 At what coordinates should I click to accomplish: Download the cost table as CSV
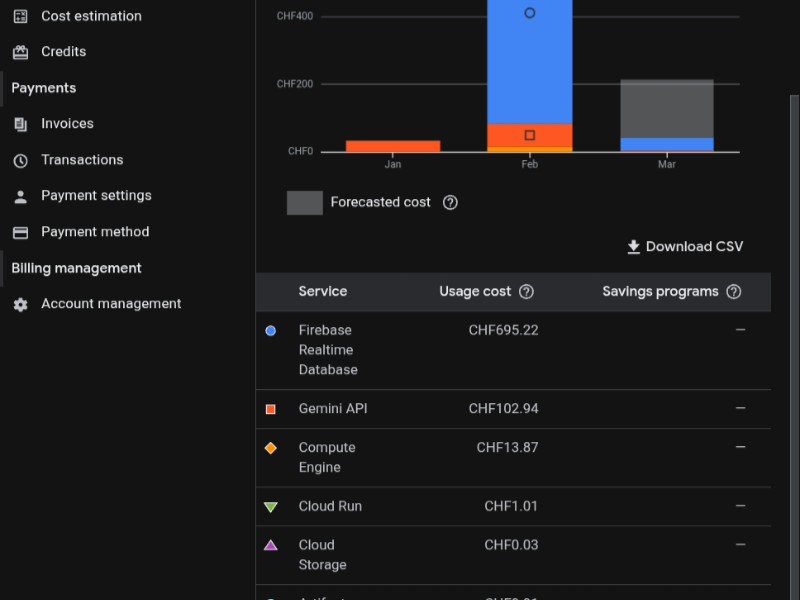685,247
